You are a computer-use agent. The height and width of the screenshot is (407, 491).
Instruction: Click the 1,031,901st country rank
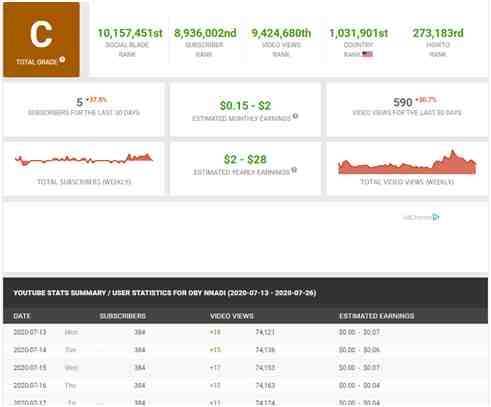[359, 33]
